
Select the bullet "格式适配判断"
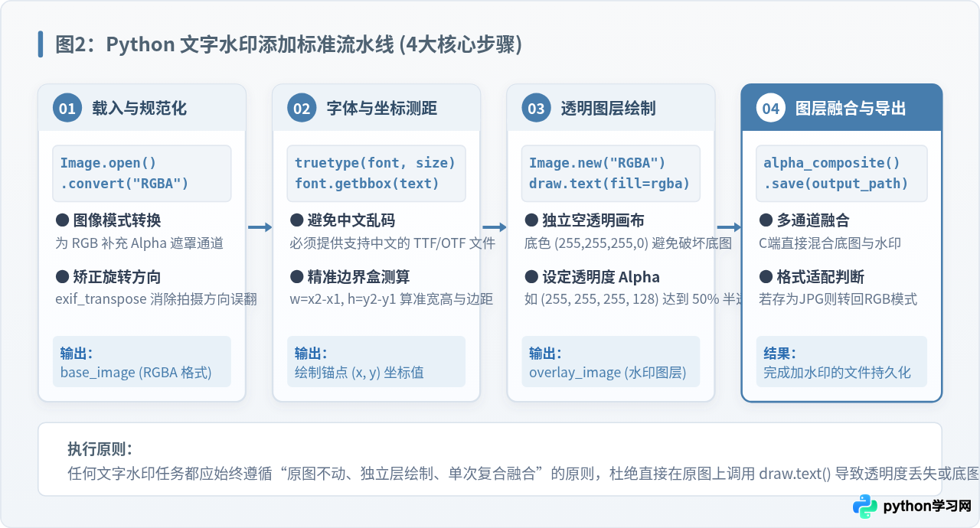pos(812,276)
